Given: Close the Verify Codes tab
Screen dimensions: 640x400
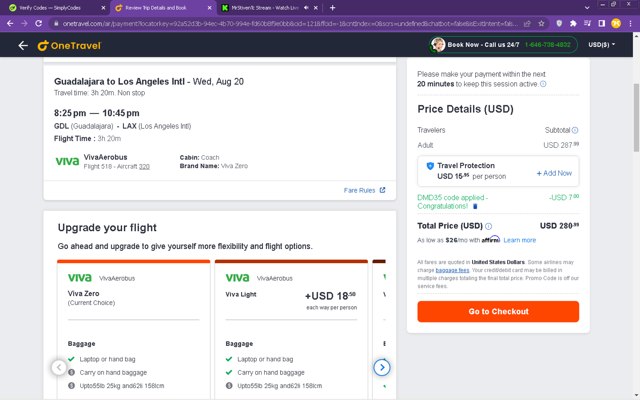Looking at the screenshot, I should (x=103, y=8).
